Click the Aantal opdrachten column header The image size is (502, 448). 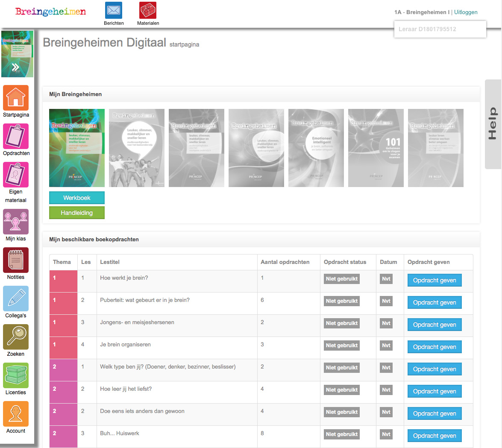(285, 262)
